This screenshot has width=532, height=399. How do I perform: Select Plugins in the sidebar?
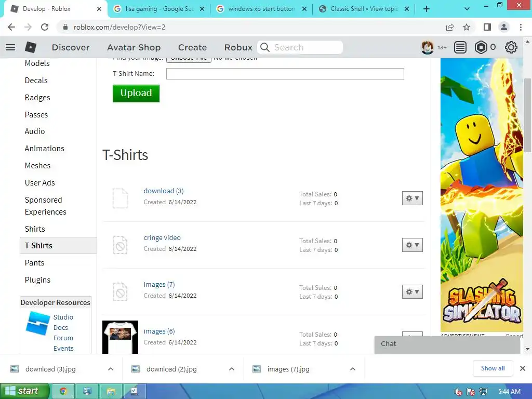coord(37,280)
